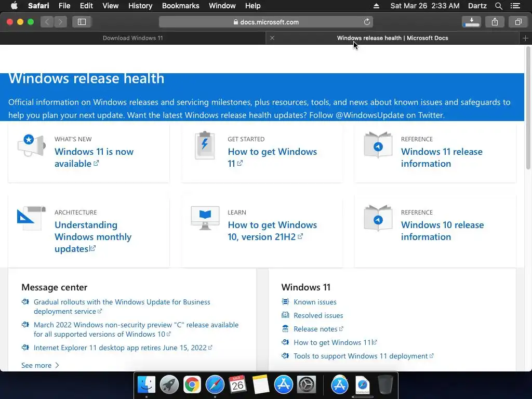Reload the page with the refresh icon
The height and width of the screenshot is (399, 532).
pyautogui.click(x=367, y=22)
